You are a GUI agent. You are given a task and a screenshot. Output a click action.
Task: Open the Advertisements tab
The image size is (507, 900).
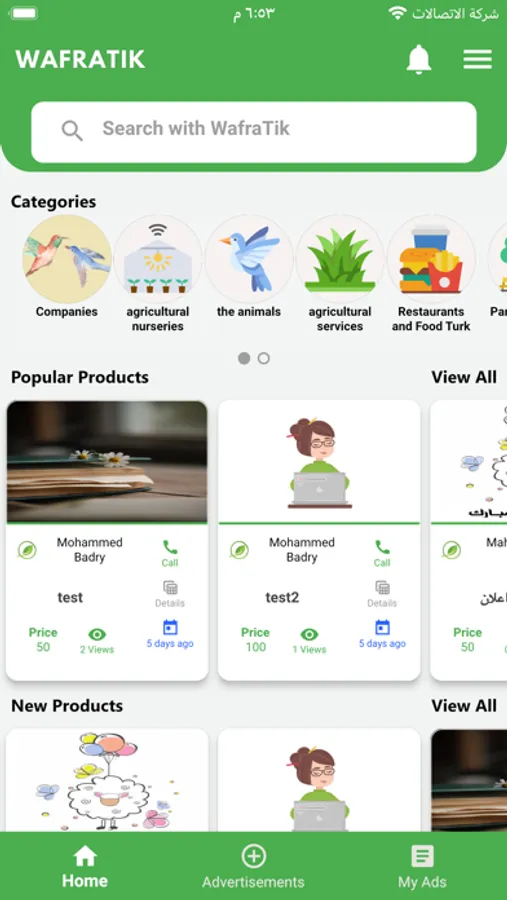[253, 867]
